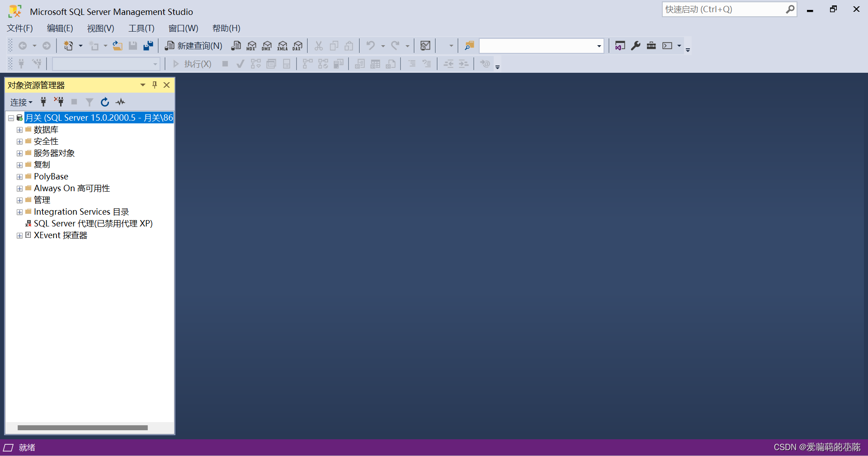868x456 pixels.
Task: Restore down the SSMS window
Action: (833, 9)
